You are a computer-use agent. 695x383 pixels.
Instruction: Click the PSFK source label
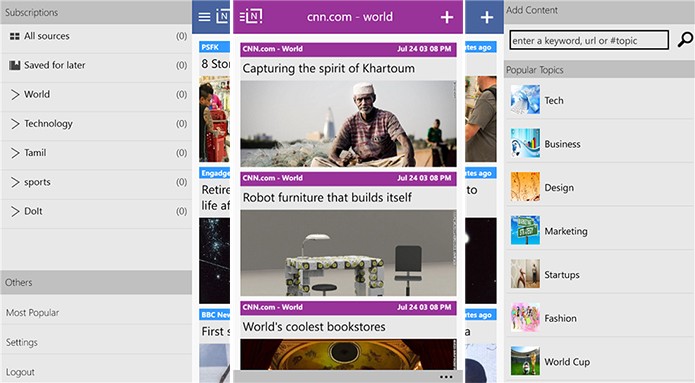210,47
